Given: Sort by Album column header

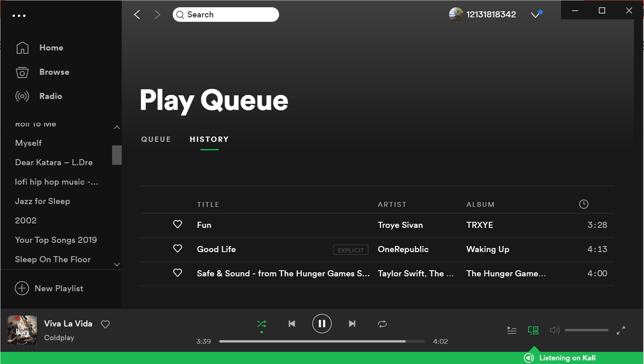Looking at the screenshot, I should tap(480, 204).
